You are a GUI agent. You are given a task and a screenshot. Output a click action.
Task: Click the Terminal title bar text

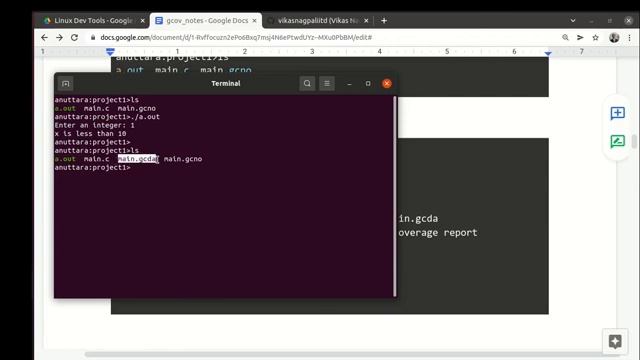pos(226,83)
